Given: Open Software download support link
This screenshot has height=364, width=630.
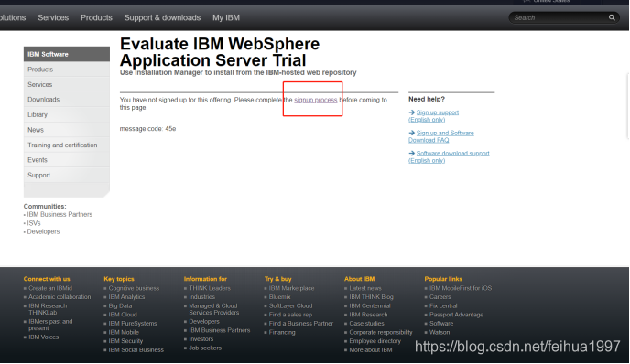Looking at the screenshot, I should (449, 157).
